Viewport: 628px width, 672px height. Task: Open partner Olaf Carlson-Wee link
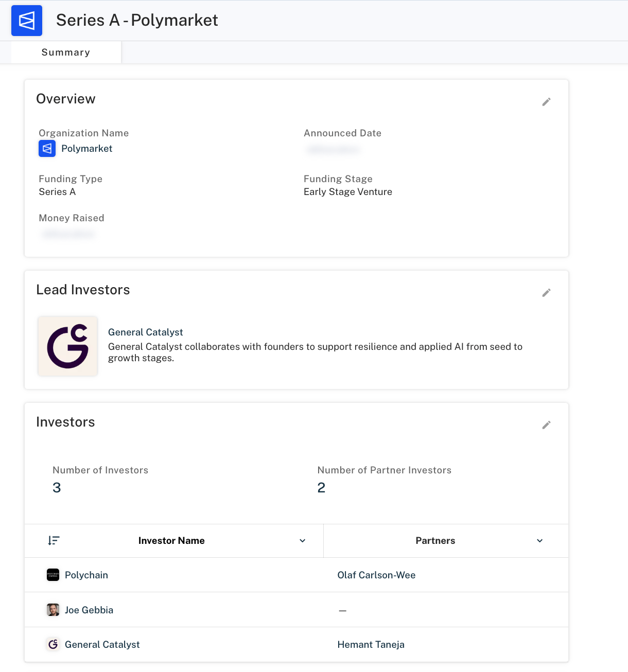point(376,575)
